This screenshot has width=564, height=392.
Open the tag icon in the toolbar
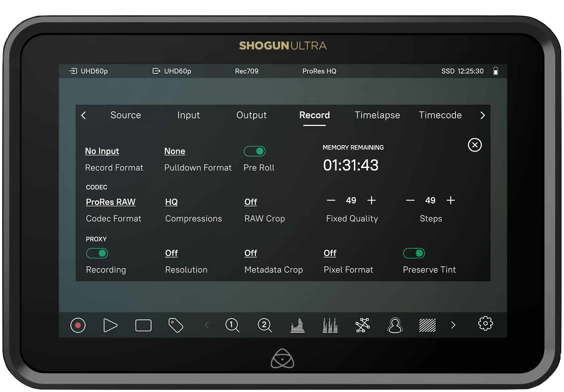(176, 325)
